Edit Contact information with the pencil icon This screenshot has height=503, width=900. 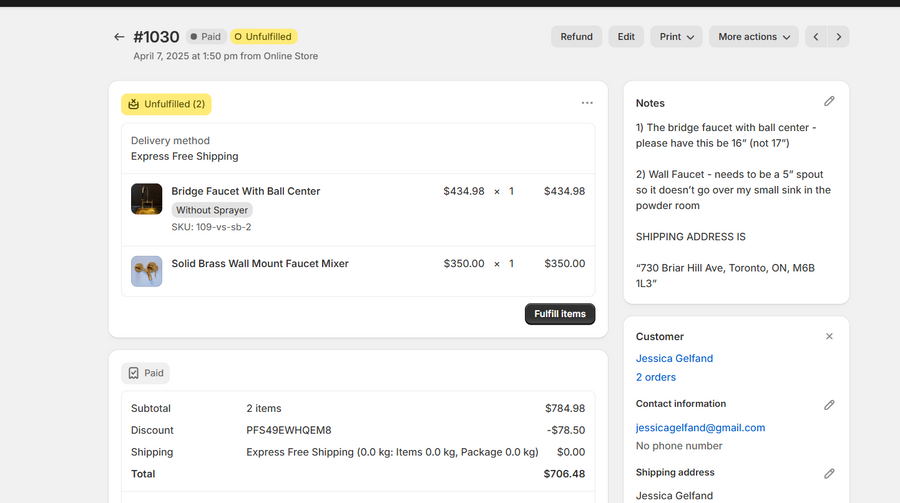pyautogui.click(x=829, y=405)
